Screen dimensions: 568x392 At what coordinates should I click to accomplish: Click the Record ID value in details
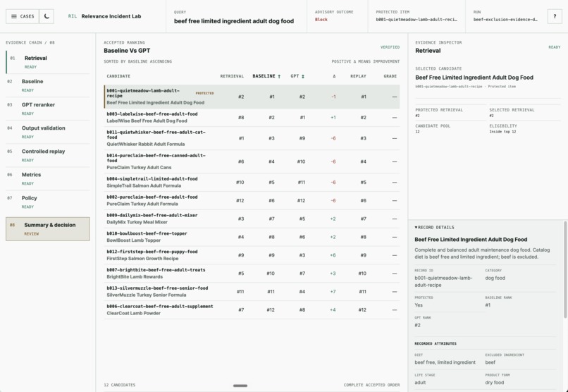tap(443, 281)
